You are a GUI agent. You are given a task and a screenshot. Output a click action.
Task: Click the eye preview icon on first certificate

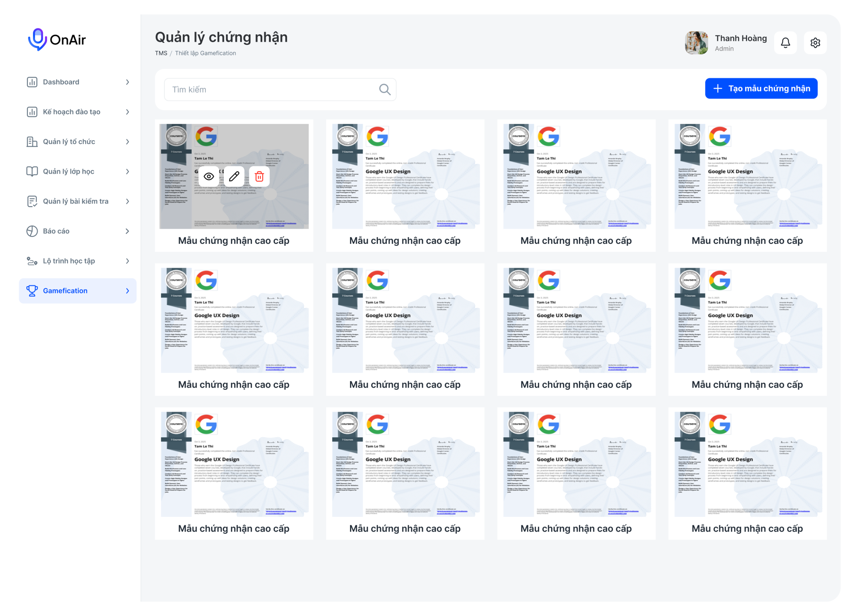tap(208, 176)
